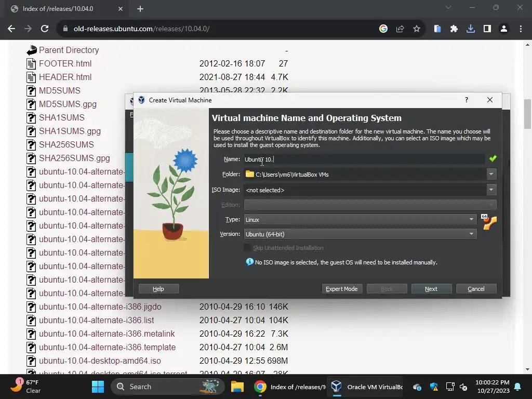The image size is (532, 399).
Task: Open the notification bell in the system tray
Action: coord(518,387)
